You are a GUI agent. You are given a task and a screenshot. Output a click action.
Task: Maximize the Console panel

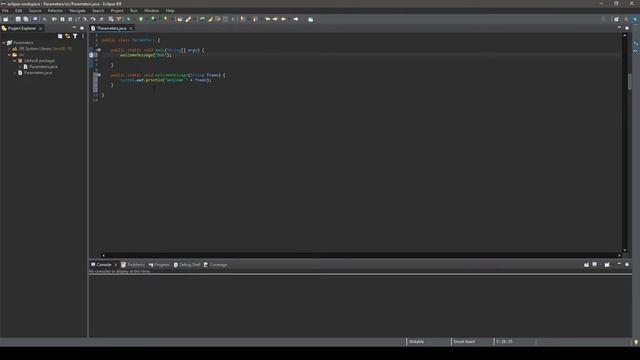click(627, 264)
